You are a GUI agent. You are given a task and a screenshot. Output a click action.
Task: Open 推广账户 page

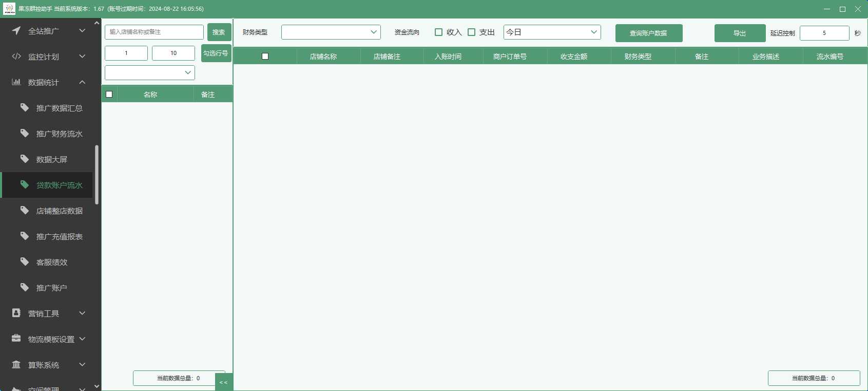(x=51, y=288)
